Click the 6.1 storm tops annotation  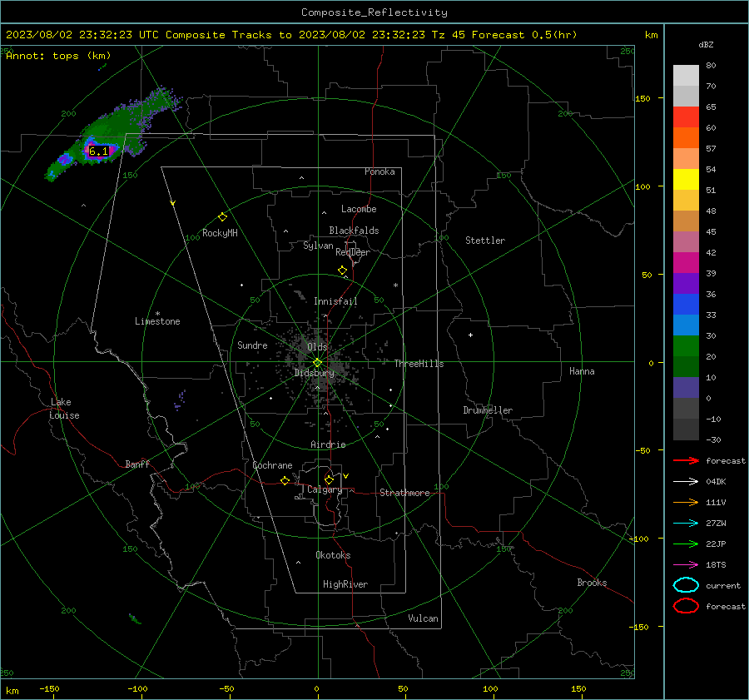[99, 151]
